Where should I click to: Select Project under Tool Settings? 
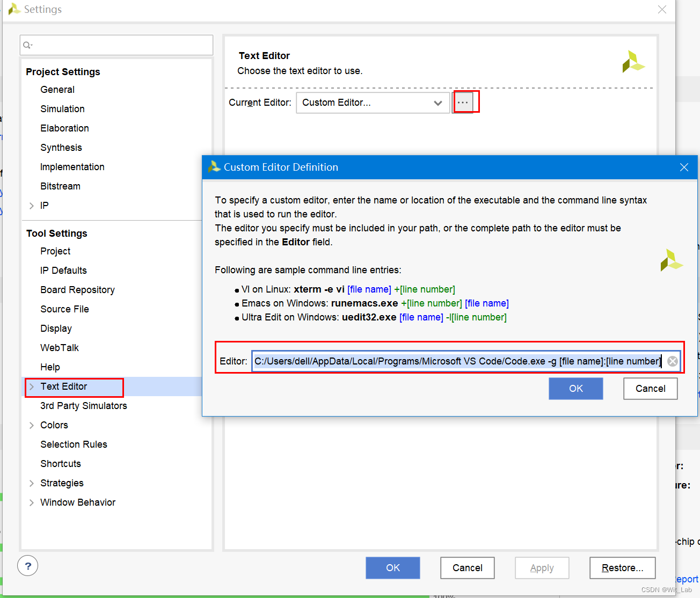tap(55, 251)
